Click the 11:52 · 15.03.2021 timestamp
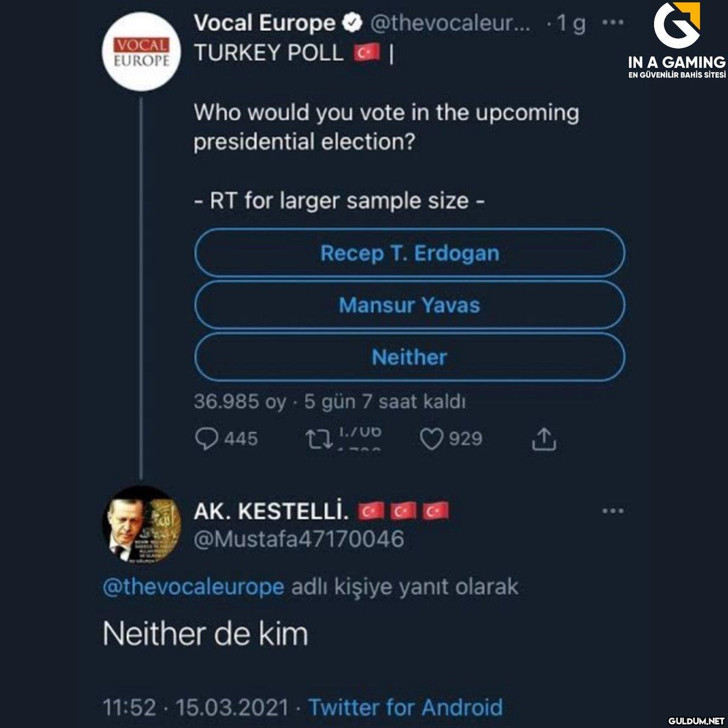The width and height of the screenshot is (728, 728). (x=195, y=707)
